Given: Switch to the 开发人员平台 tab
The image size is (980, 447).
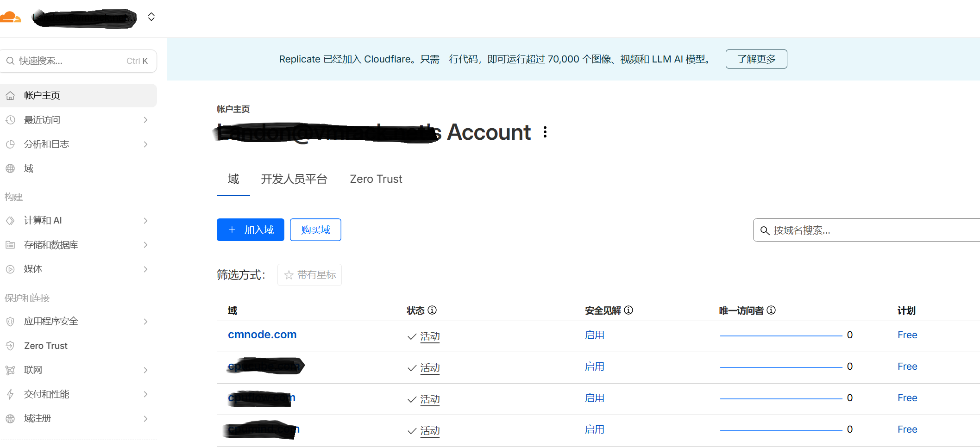Looking at the screenshot, I should pyautogui.click(x=294, y=179).
